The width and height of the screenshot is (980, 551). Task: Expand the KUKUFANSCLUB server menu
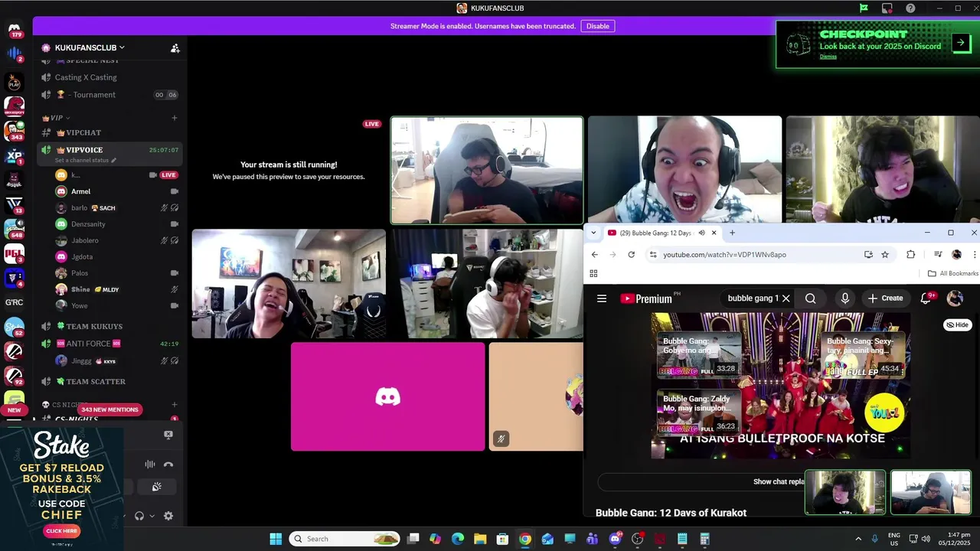(89, 47)
